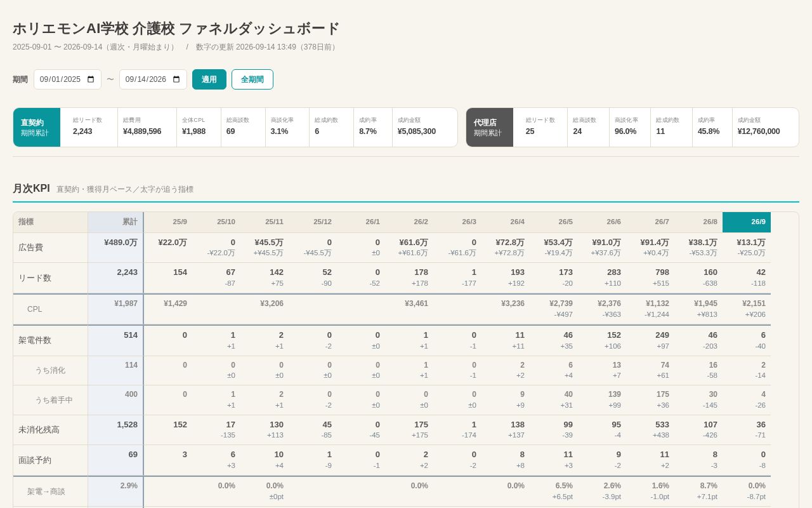Viewport: 812px width, 508px height.
Task: Click the 25/11 ad cost ¥45.5万
Action: pyautogui.click(x=269, y=243)
